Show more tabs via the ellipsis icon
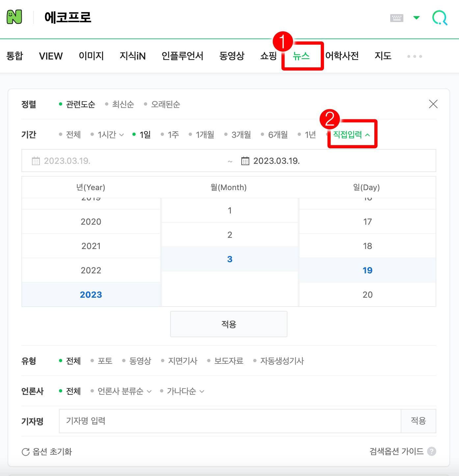Viewport: 459px width, 476px height. click(x=414, y=56)
